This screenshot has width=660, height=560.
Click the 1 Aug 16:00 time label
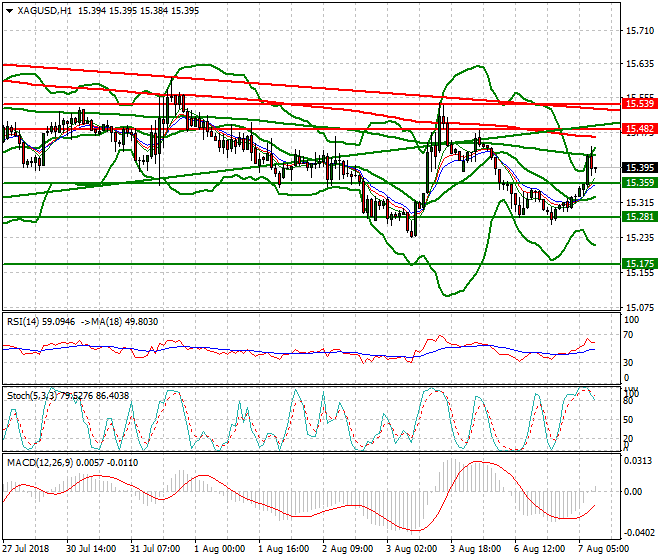pyautogui.click(x=284, y=549)
